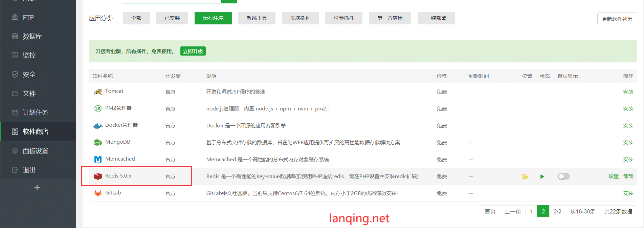This screenshot has width=644, height=228.
Task: Go to 首页 first page
Action: coord(490,211)
